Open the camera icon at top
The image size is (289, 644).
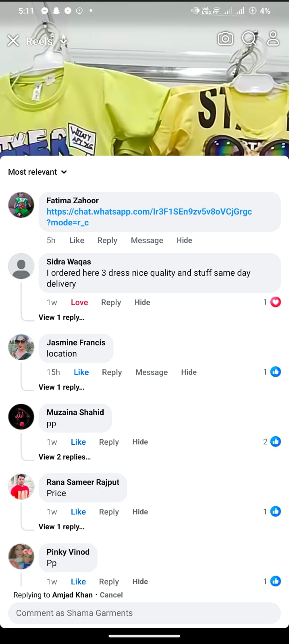[225, 39]
